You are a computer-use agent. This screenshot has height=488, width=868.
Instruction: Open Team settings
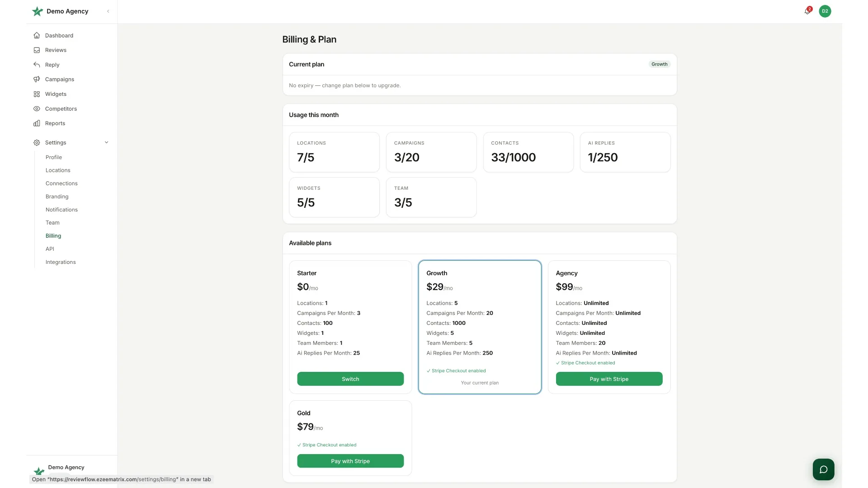coord(52,223)
